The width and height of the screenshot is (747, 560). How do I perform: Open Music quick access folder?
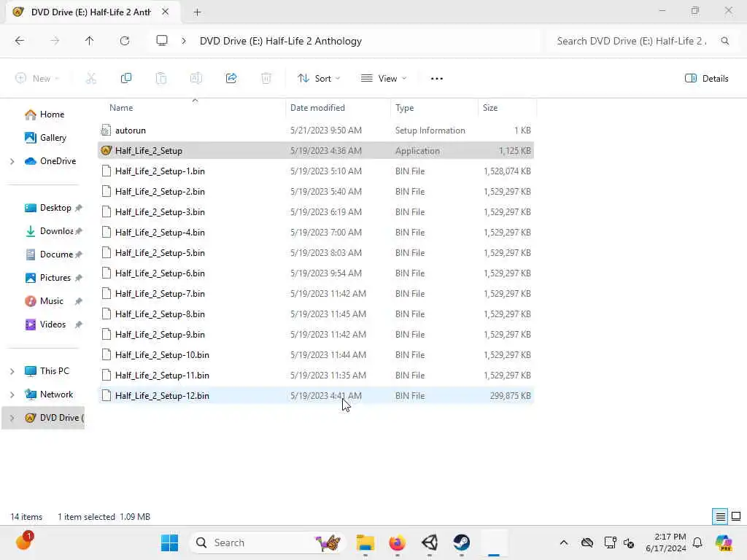44,301
